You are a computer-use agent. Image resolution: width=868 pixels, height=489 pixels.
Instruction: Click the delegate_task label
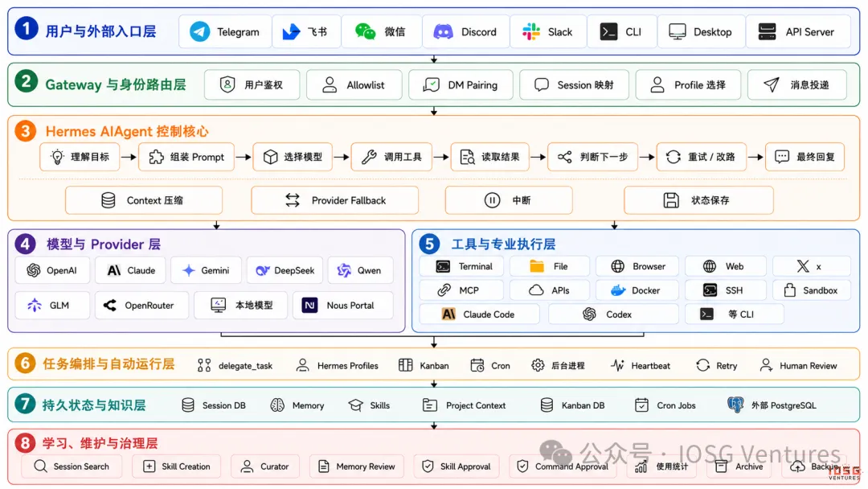[x=245, y=365]
